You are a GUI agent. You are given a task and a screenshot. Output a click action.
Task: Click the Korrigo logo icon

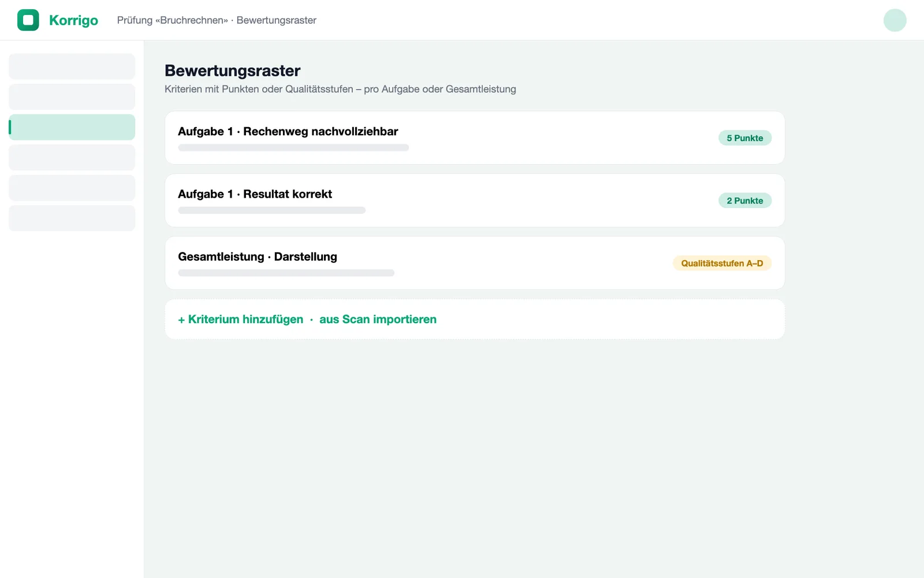(28, 20)
